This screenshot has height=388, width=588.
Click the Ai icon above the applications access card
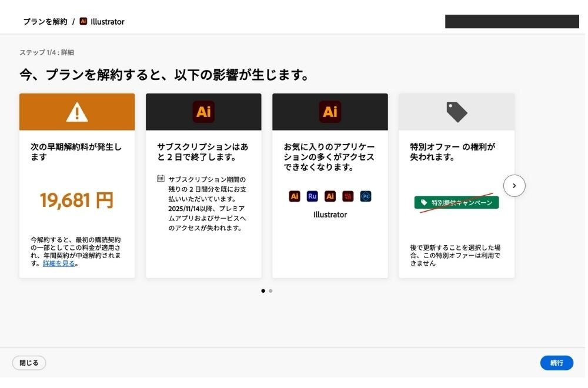coord(330,112)
